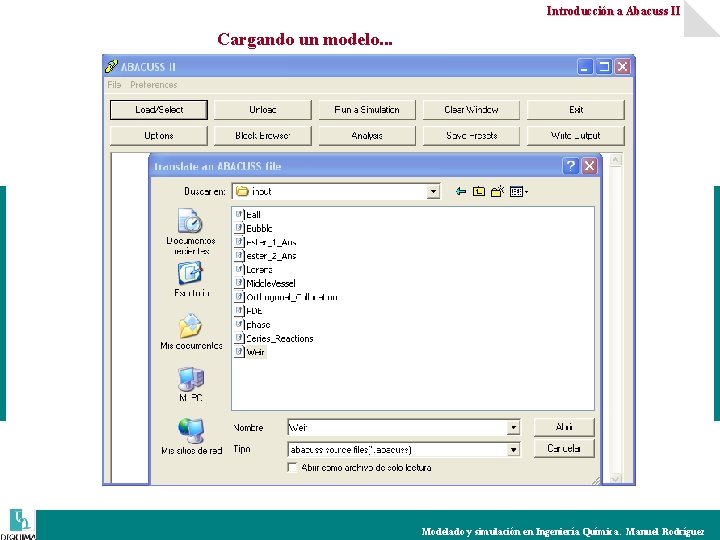The height and width of the screenshot is (540, 720).
Task: Click the ABACUSS II title bar icon
Action: coord(111,67)
